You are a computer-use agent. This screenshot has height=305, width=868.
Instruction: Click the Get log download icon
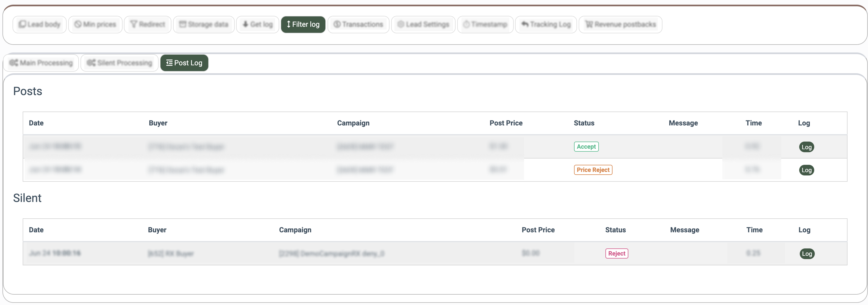click(x=245, y=24)
